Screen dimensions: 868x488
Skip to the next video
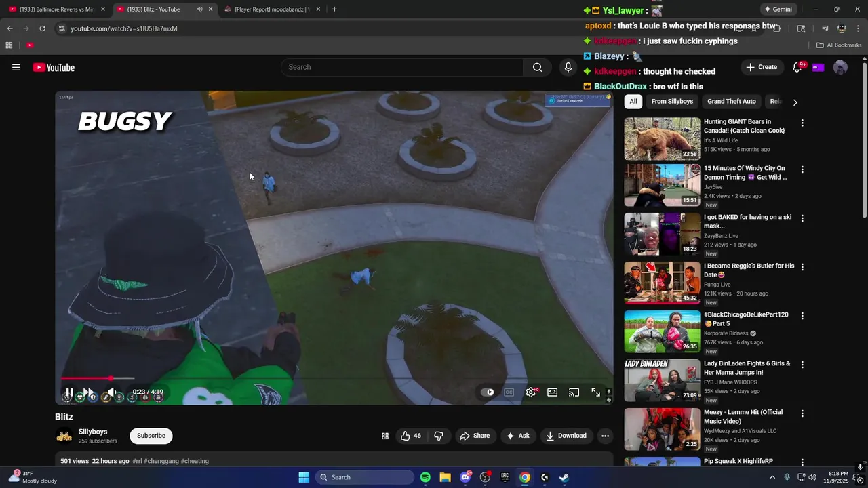coord(88,392)
